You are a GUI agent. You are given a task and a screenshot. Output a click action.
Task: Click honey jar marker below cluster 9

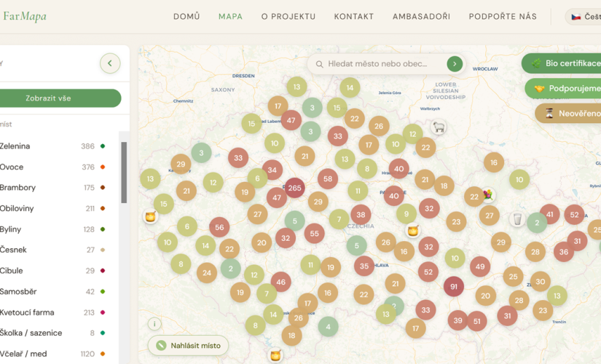[413, 231]
